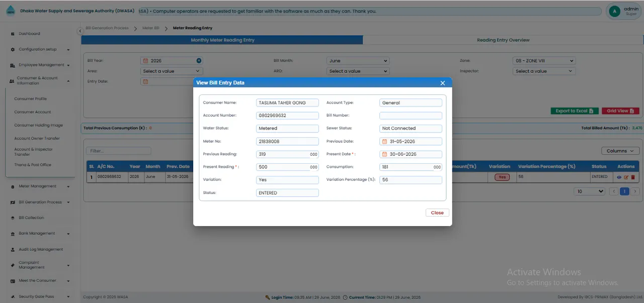Click the Bill Collection sidebar icon

[x=13, y=218]
